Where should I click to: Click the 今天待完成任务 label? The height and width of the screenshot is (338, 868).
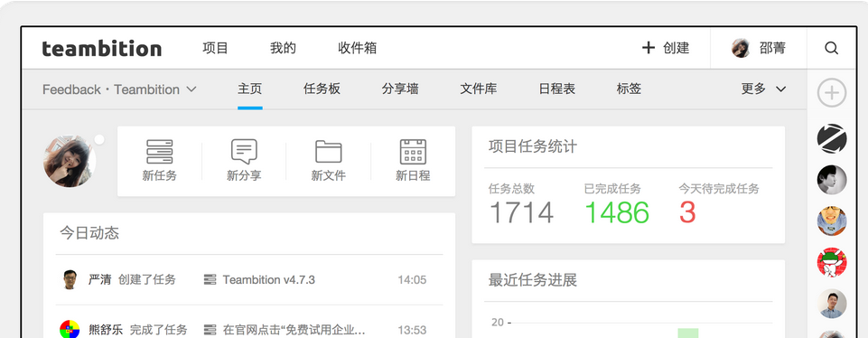pyautogui.click(x=719, y=188)
